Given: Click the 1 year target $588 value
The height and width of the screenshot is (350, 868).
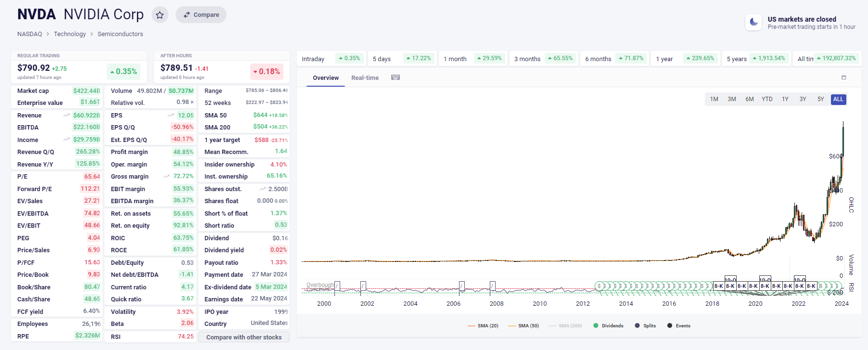Looking at the screenshot, I should pos(262,140).
